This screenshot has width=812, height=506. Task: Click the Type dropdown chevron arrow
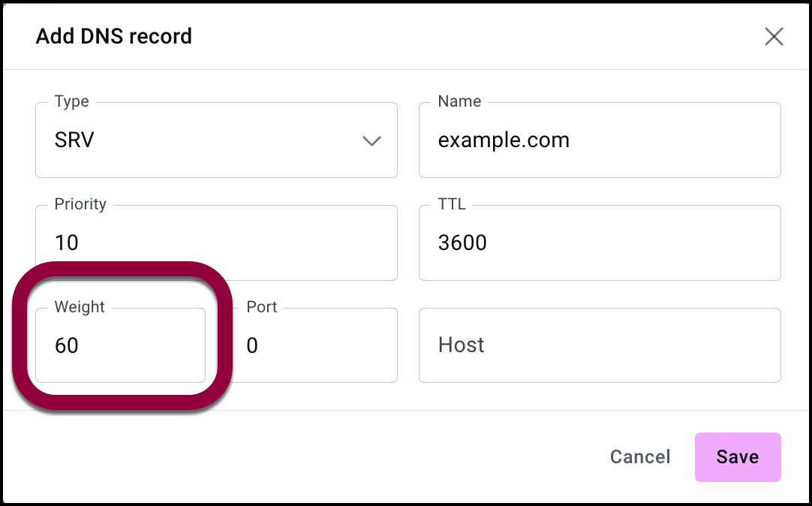click(x=371, y=141)
